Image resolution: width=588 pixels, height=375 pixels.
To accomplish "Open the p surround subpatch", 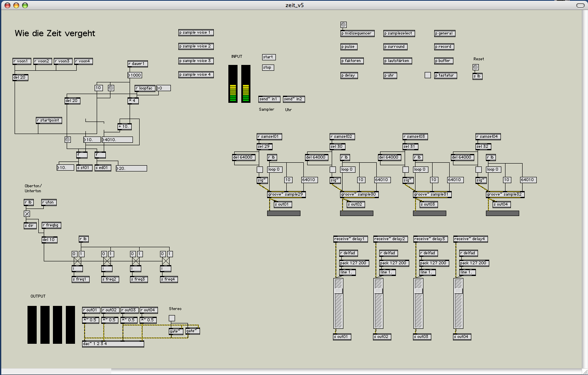I will pyautogui.click(x=395, y=47).
